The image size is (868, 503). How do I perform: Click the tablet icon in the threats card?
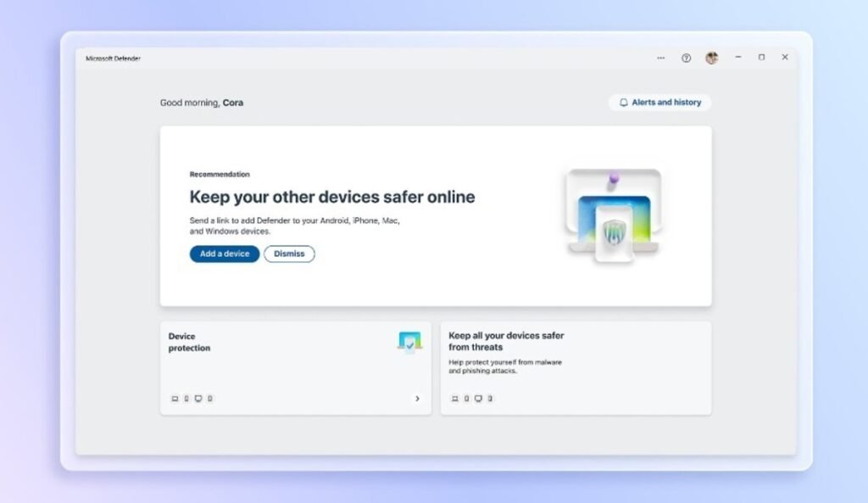489,399
